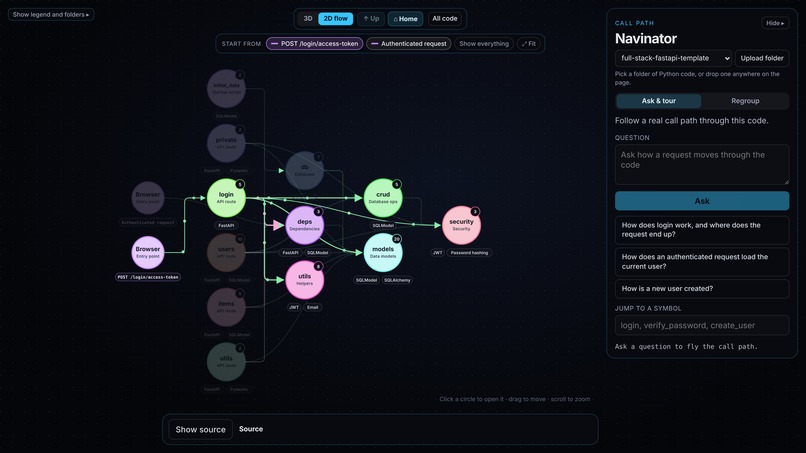Click the Upload folder button
This screenshot has width=806, height=453.
pyautogui.click(x=762, y=58)
